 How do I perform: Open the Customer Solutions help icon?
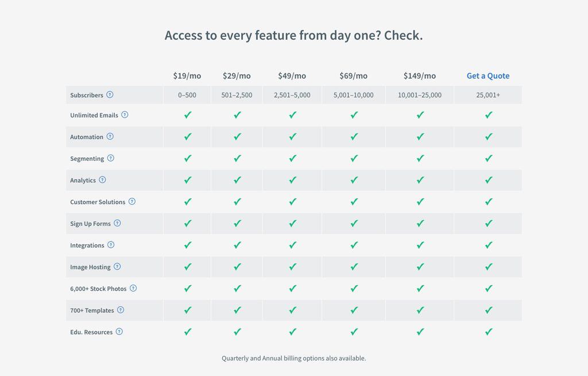132,201
